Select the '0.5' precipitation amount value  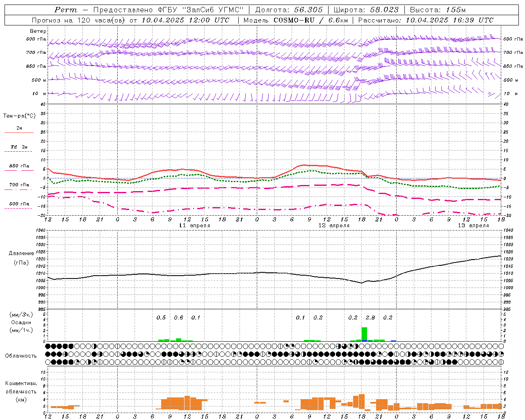click(x=161, y=318)
